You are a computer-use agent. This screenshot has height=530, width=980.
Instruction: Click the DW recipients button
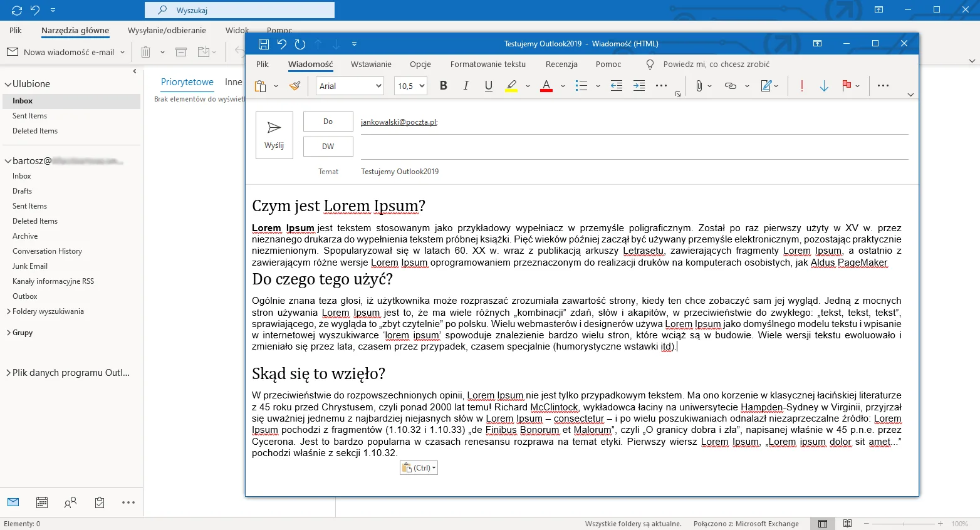[328, 147]
